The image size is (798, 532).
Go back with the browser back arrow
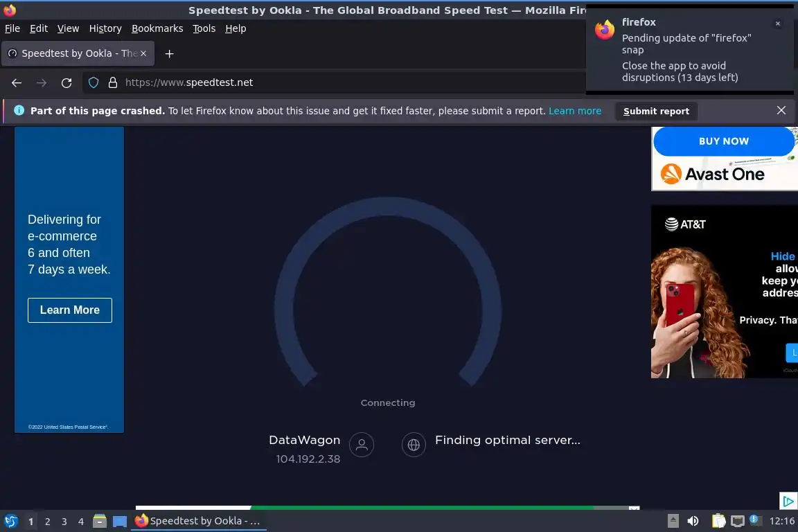(17, 82)
